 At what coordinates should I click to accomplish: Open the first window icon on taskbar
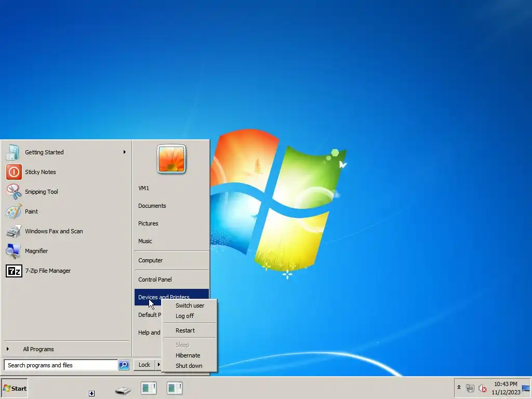pyautogui.click(x=148, y=388)
